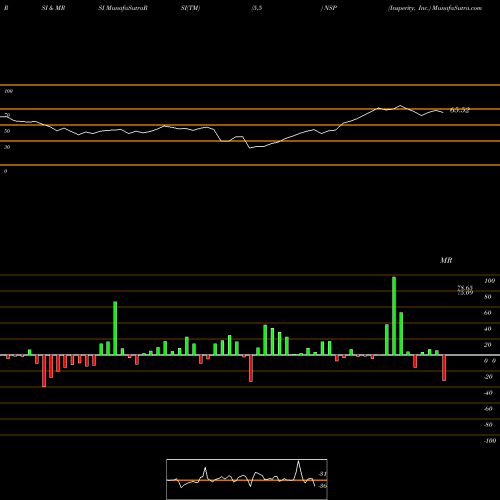
Task: Click the MR axis label 40
Action: click(x=488, y=329)
